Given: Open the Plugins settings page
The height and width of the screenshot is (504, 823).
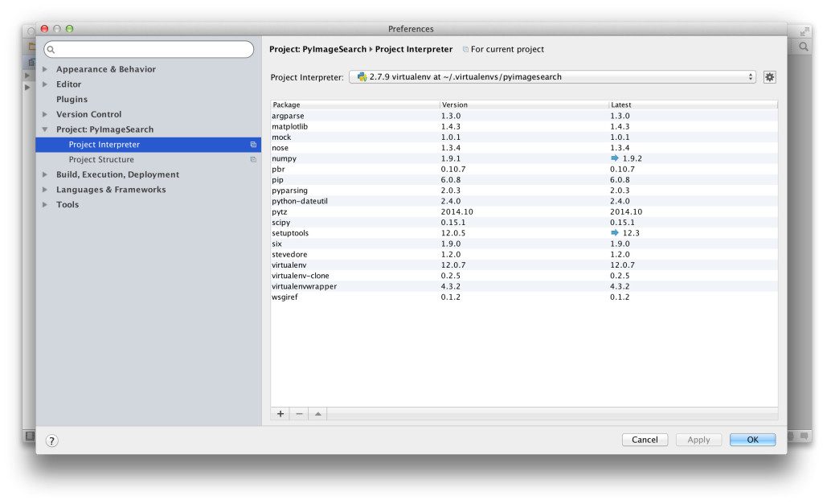Looking at the screenshot, I should (x=71, y=99).
